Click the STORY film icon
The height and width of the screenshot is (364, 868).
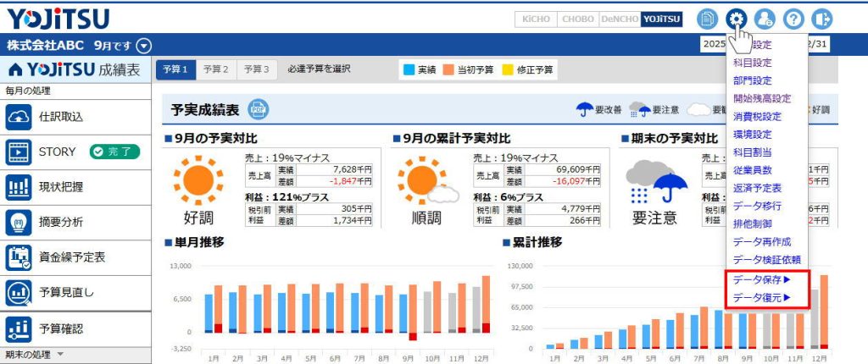click(19, 152)
